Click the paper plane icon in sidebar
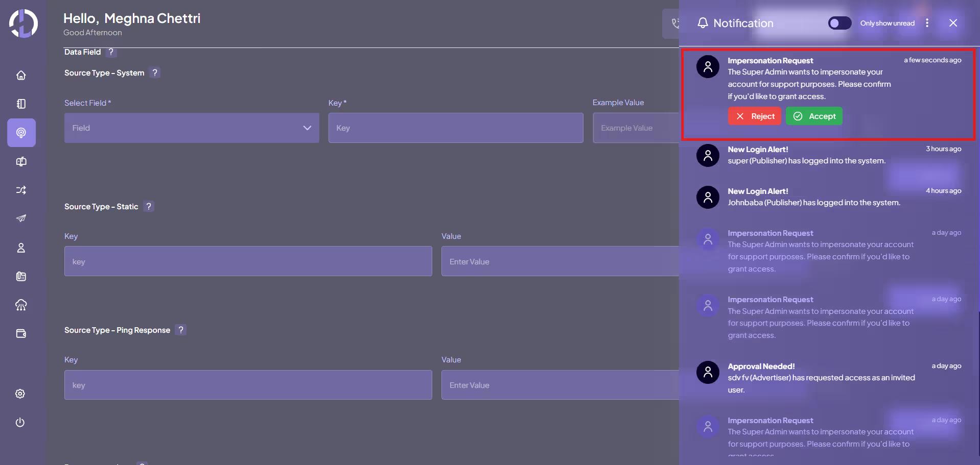This screenshot has height=465, width=980. click(x=21, y=218)
